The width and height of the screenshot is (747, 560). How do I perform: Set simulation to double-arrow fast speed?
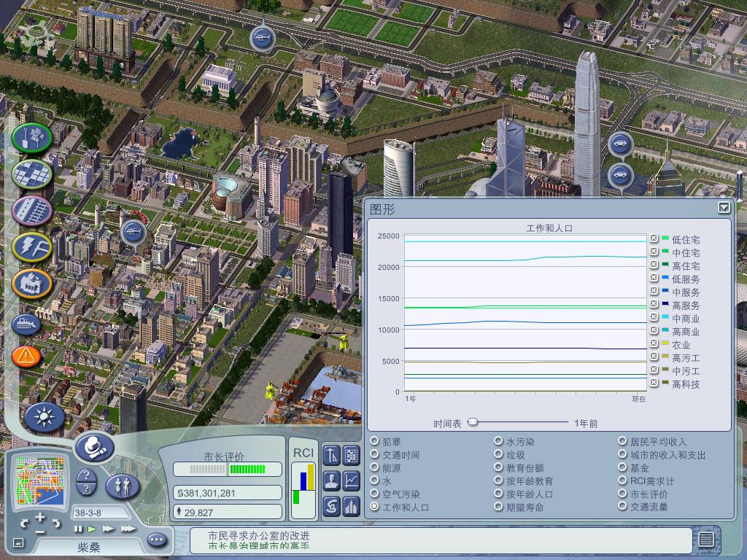pos(109,529)
